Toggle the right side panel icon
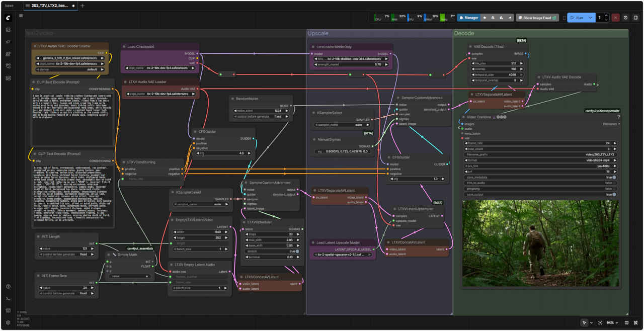This screenshot has width=644, height=331. 636,18
